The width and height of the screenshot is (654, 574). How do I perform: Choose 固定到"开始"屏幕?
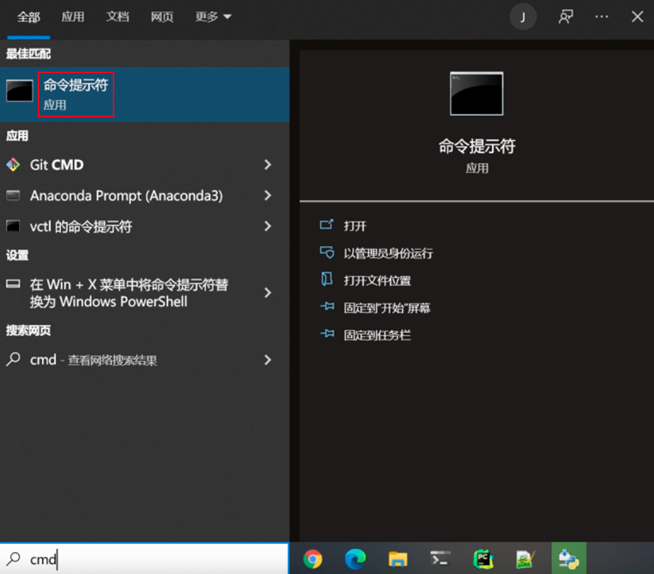(x=387, y=308)
